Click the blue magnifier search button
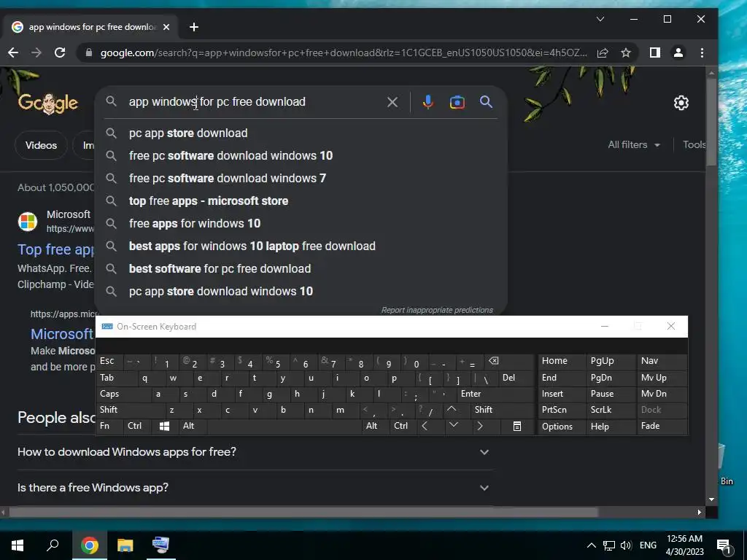This screenshot has width=747, height=560. 486,101
